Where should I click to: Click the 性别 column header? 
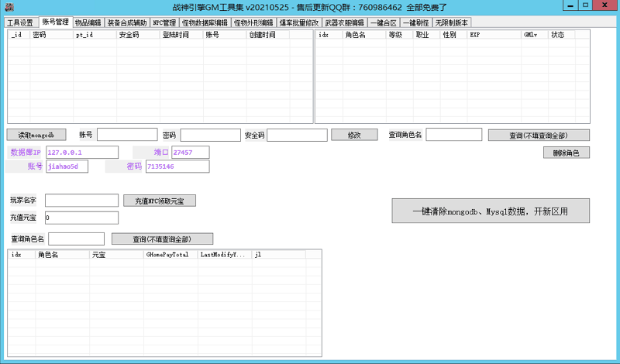click(x=453, y=35)
